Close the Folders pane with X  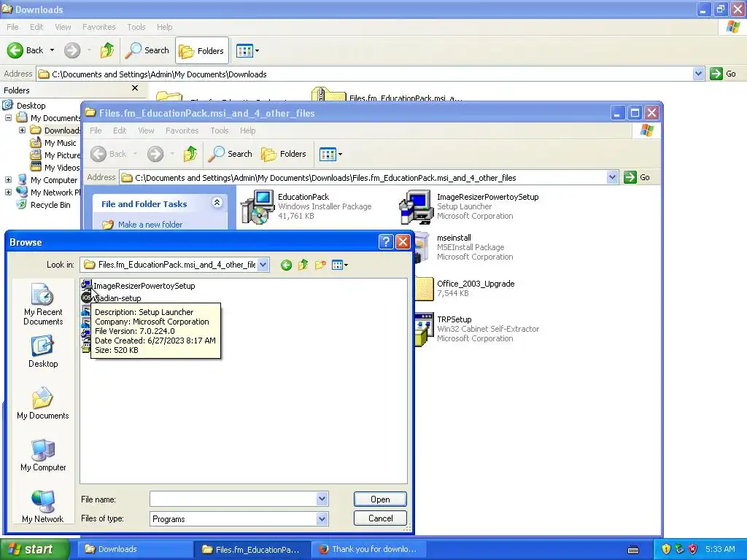point(135,88)
